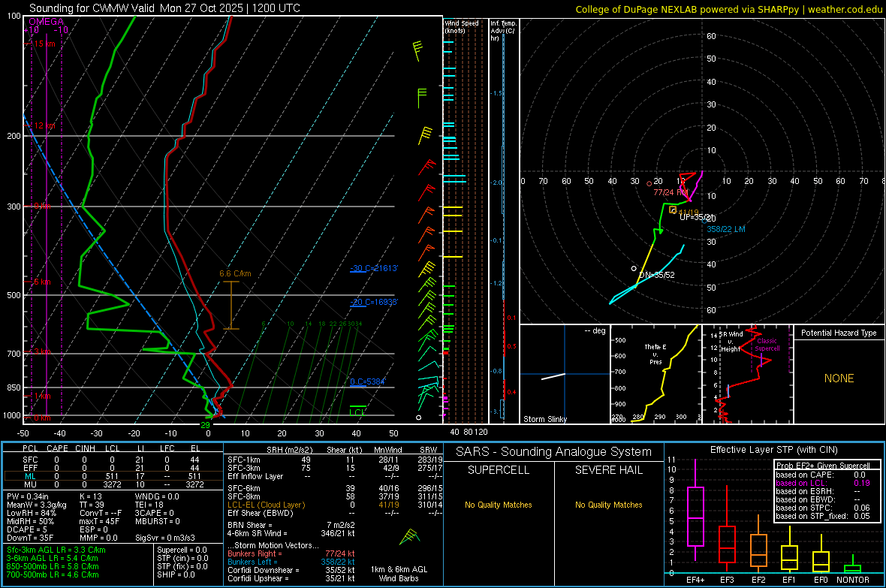
Task: Click the Effective Layer STP (with CIN) title
Action: [773, 450]
